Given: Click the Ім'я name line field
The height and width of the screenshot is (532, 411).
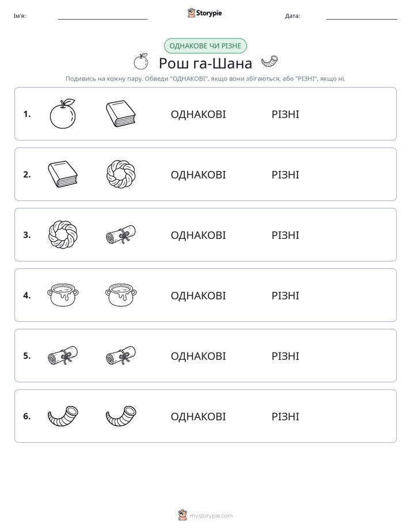Looking at the screenshot, I should click(102, 16).
